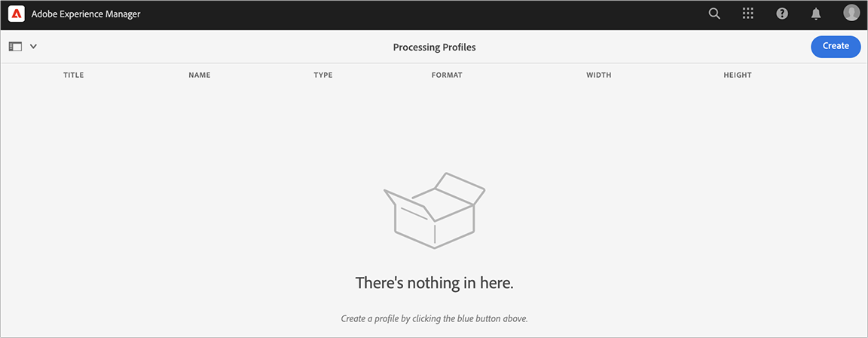Sort by the HEIGHT column header
The width and height of the screenshot is (868, 338).
pyautogui.click(x=738, y=75)
